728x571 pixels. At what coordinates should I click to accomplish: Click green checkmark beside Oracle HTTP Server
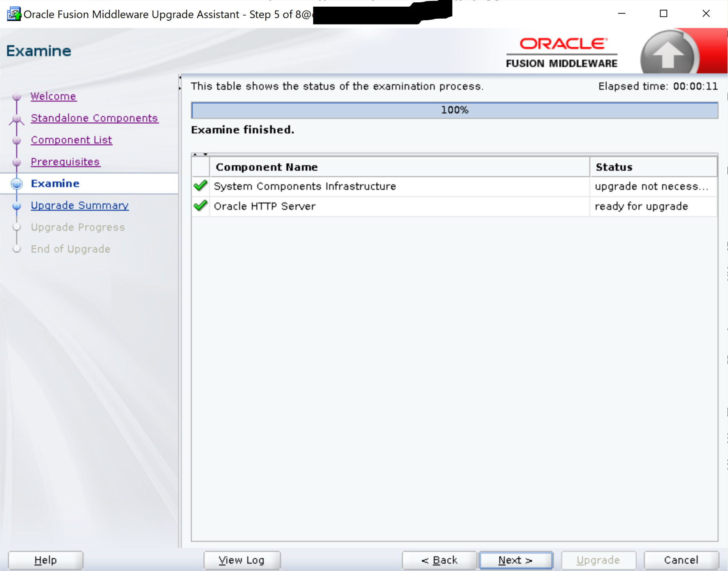pyautogui.click(x=200, y=206)
